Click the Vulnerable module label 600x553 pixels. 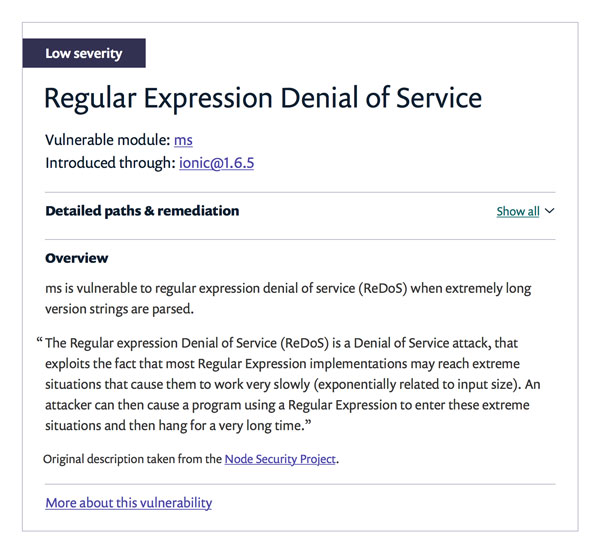[108, 140]
